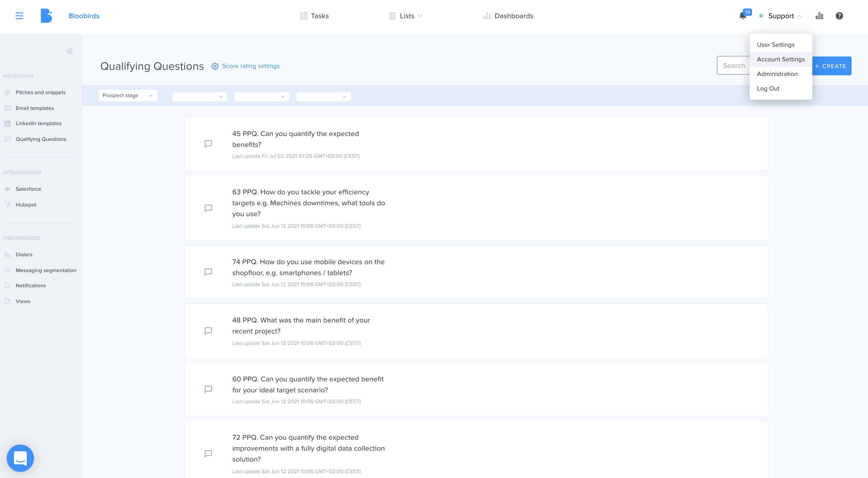
Task: Open Qualifying Questions sidebar item
Action: [41, 139]
